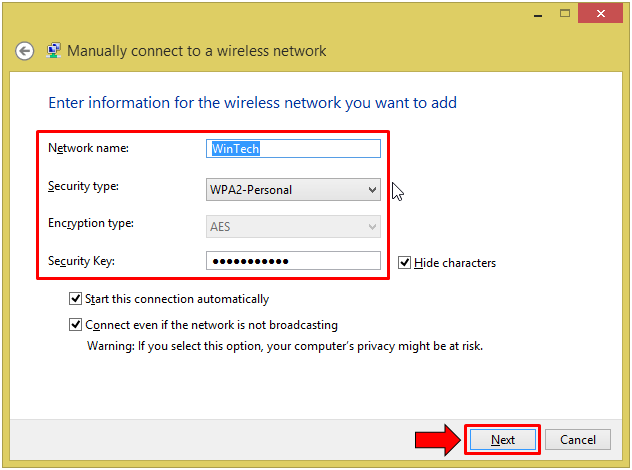632x470 pixels.
Task: Toggle the Hide characters checkbox
Action: click(404, 263)
